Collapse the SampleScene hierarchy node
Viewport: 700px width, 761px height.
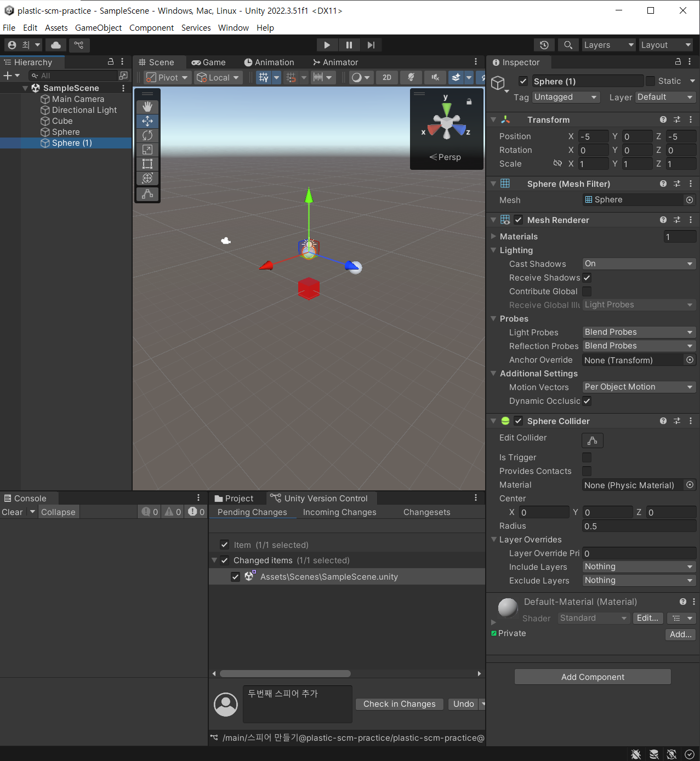pyautogui.click(x=25, y=88)
